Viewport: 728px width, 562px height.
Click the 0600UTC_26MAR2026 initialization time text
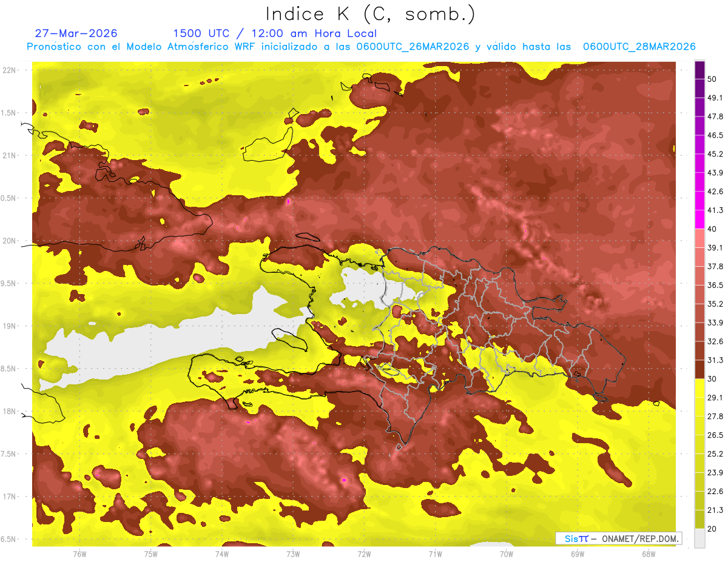[413, 47]
